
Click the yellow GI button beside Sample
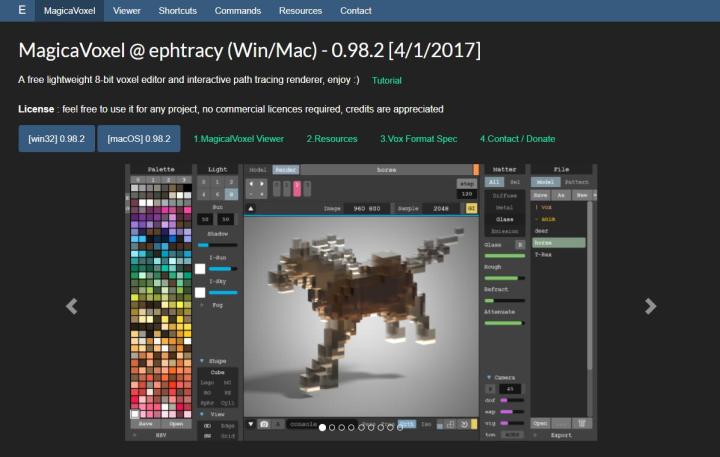pyautogui.click(x=471, y=208)
